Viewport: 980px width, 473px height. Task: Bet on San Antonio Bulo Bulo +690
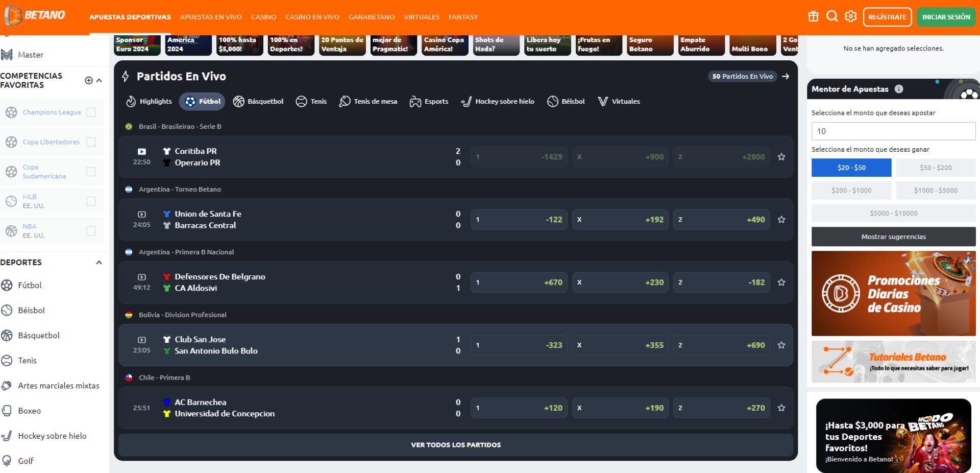721,345
